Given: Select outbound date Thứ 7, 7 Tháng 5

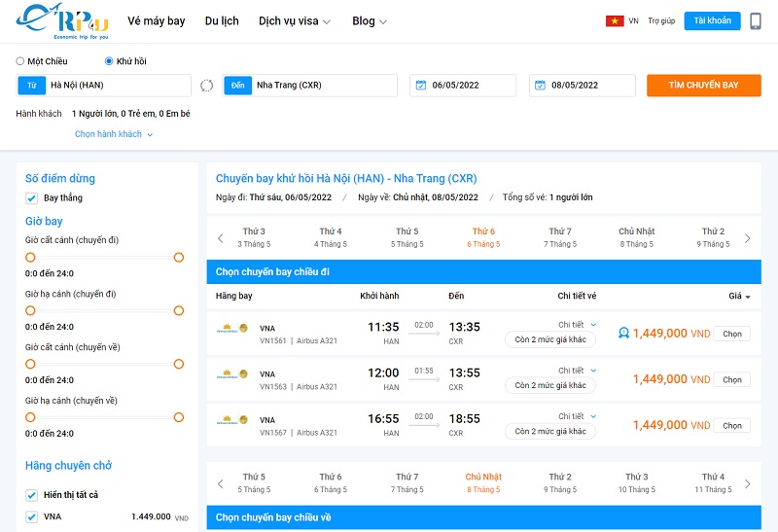Looking at the screenshot, I should 560,237.
